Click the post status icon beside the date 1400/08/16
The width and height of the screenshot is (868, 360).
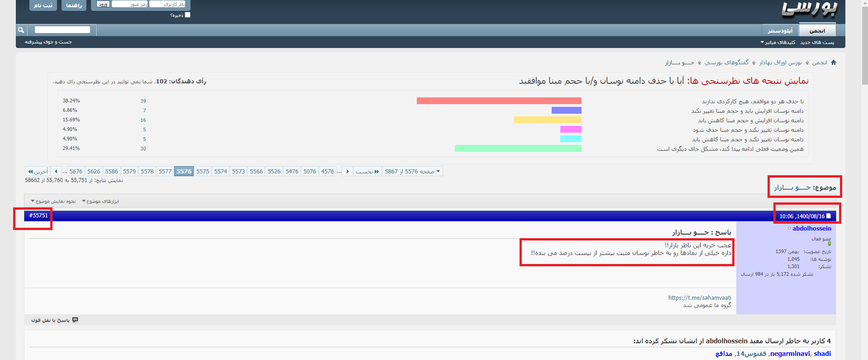coord(829,216)
